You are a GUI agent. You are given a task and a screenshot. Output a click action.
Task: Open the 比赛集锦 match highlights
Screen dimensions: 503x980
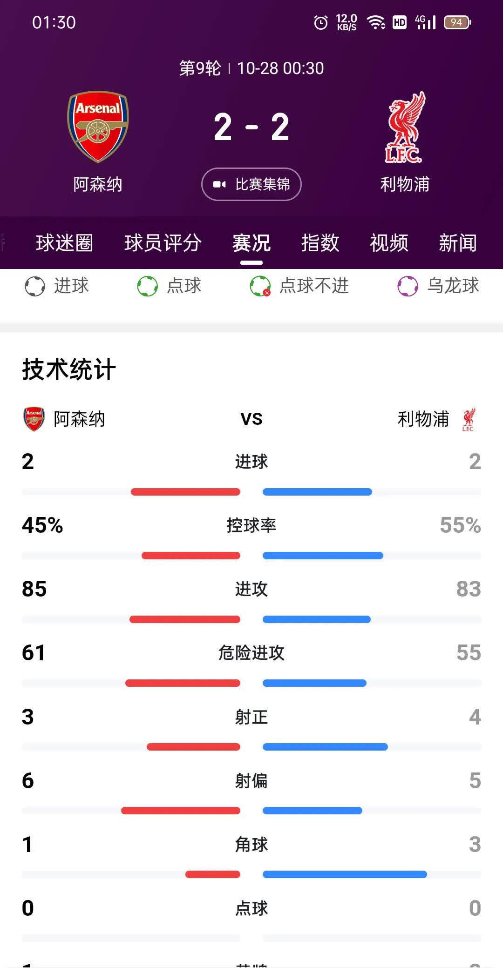(251, 184)
